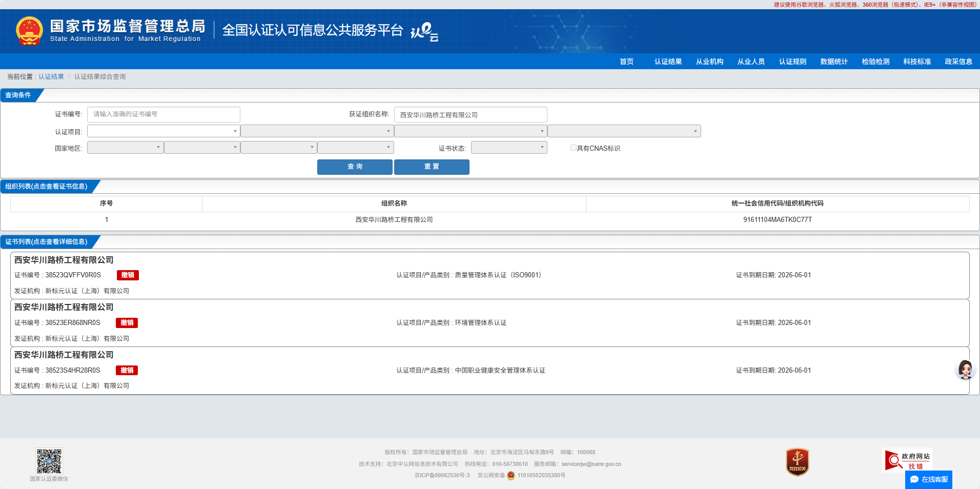Click the virtual assistant avatar icon
The width and height of the screenshot is (980, 489).
(965, 370)
